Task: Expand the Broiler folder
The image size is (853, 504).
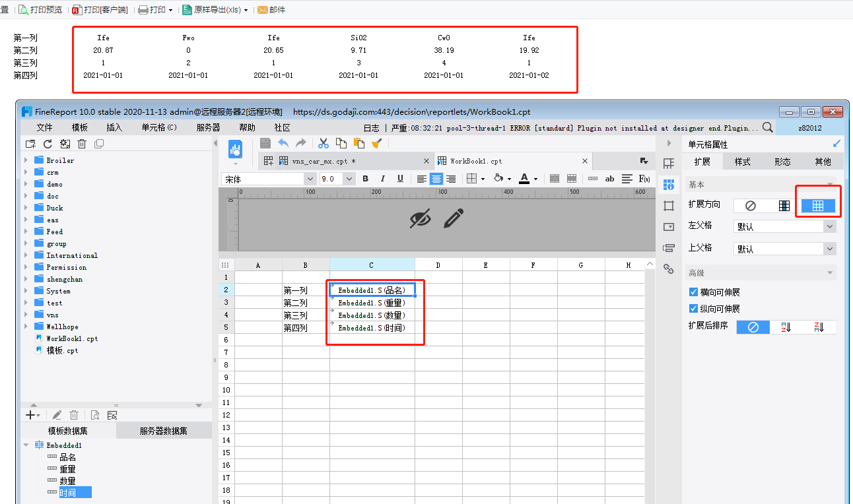Action: [26, 160]
